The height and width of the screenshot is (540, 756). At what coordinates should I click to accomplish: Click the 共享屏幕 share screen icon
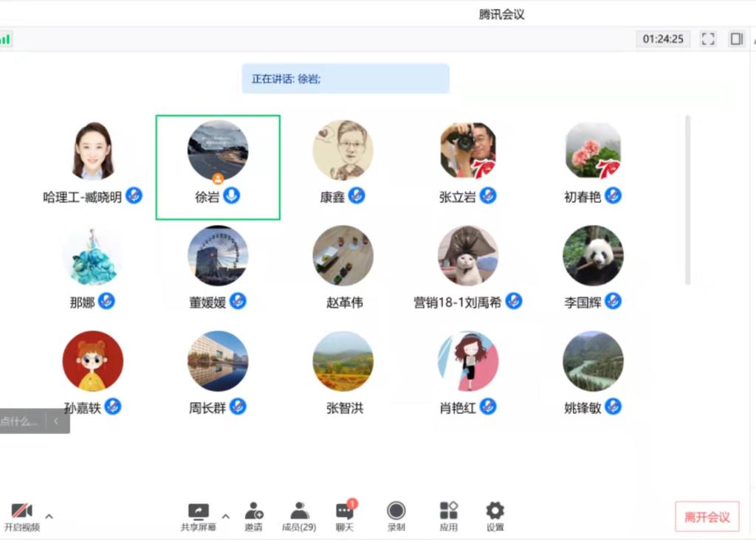click(199, 510)
